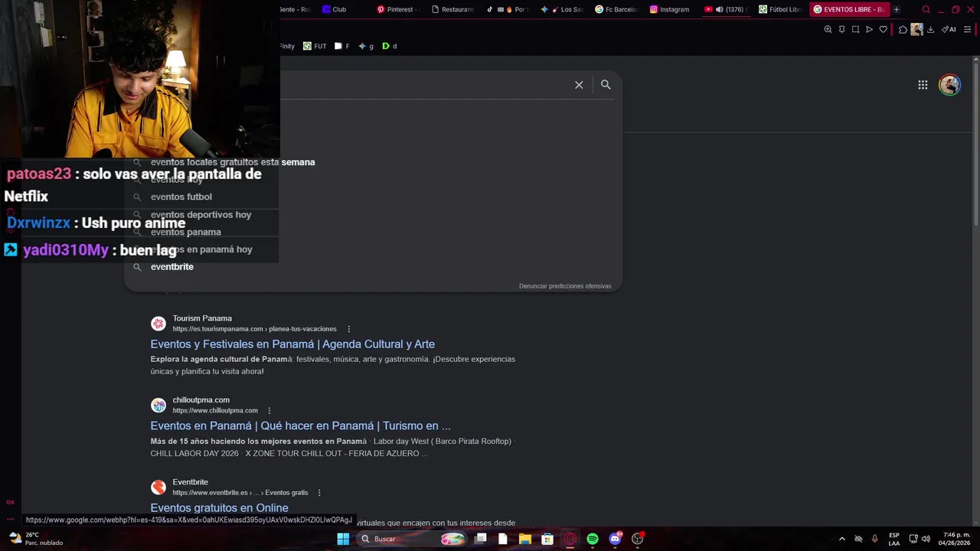
Task: Switch to the YouTube (1376) tab
Action: point(727,9)
